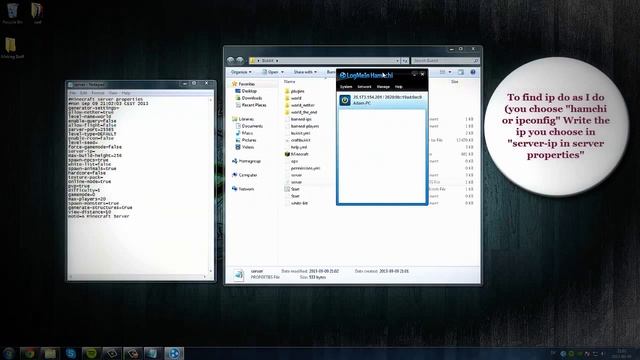Image resolution: width=640 pixels, height=360 pixels.
Task: Open Hamachi System menu
Action: click(346, 87)
